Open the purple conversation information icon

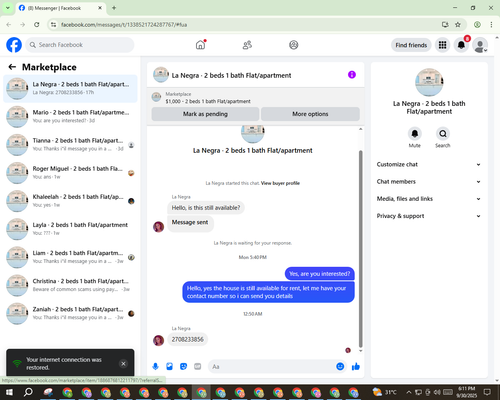pyautogui.click(x=352, y=75)
